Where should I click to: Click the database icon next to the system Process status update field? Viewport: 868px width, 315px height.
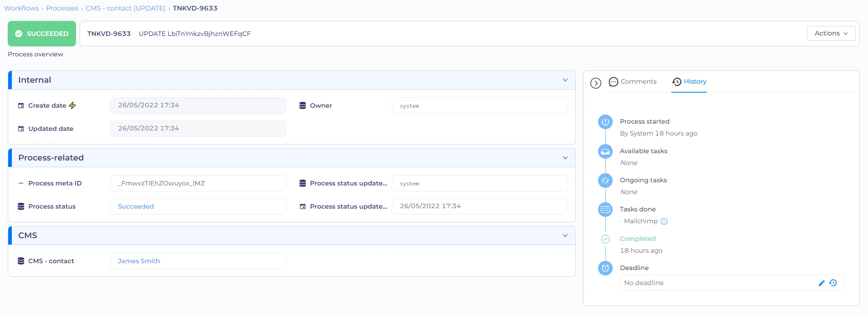(303, 183)
